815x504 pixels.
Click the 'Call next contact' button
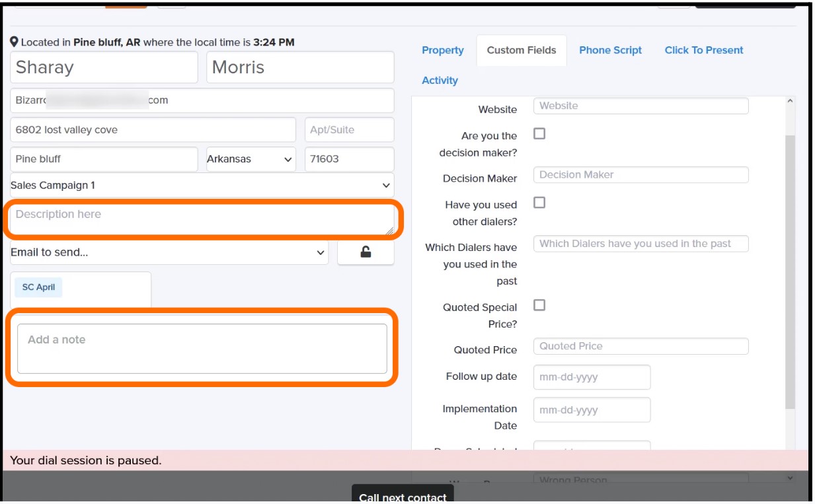pos(403,495)
